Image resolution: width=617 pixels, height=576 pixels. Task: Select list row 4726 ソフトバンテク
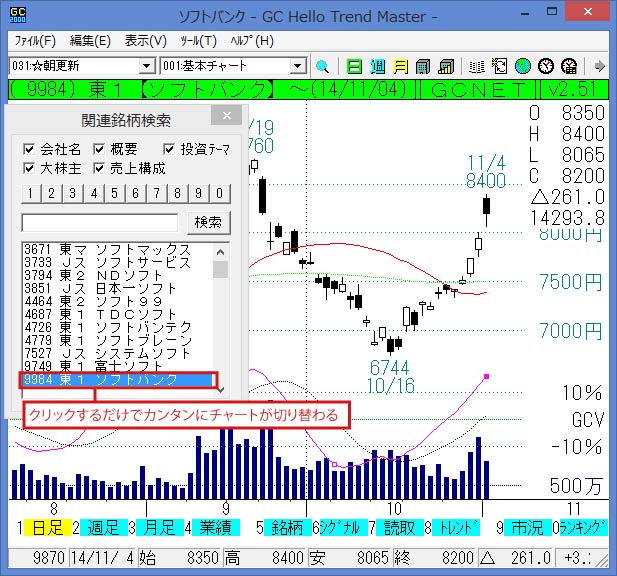coord(117,327)
